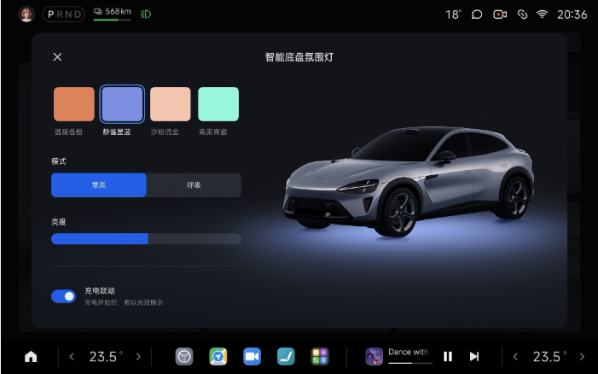Open the home screen icon

[31, 357]
